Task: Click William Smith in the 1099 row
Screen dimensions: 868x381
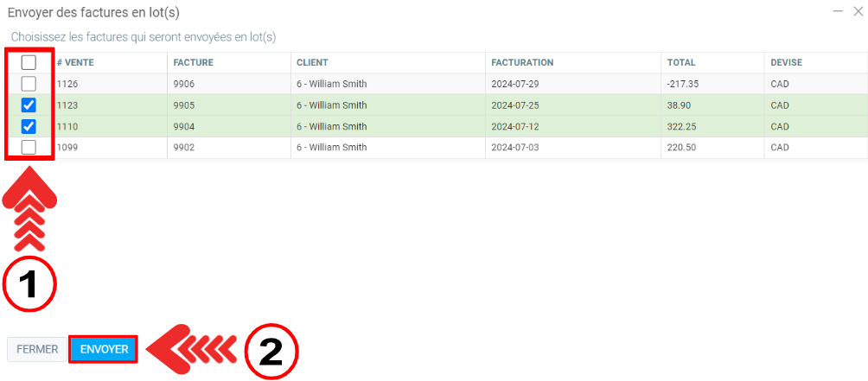Action: click(x=331, y=147)
